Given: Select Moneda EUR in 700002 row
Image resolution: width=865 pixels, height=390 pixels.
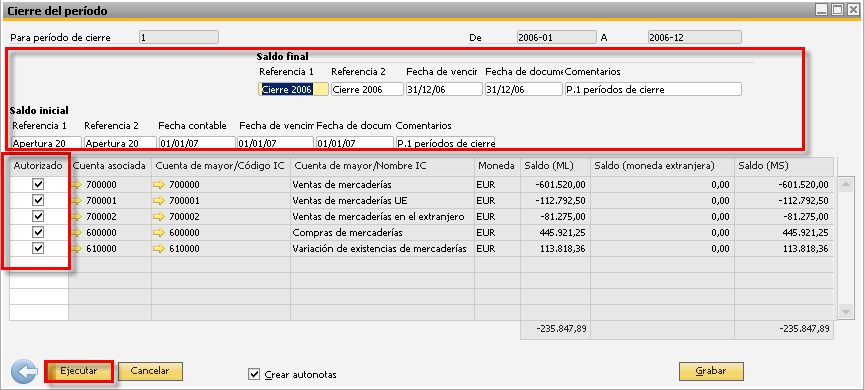Looking at the screenshot, I should pos(498,217).
